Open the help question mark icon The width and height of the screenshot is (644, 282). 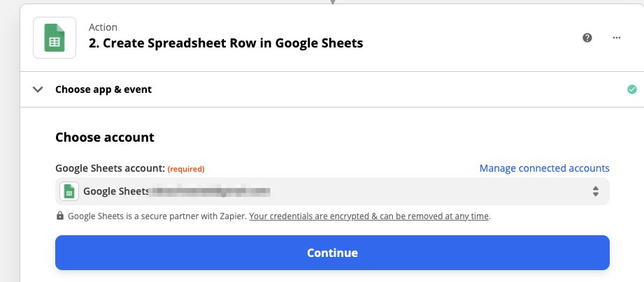[x=587, y=38]
